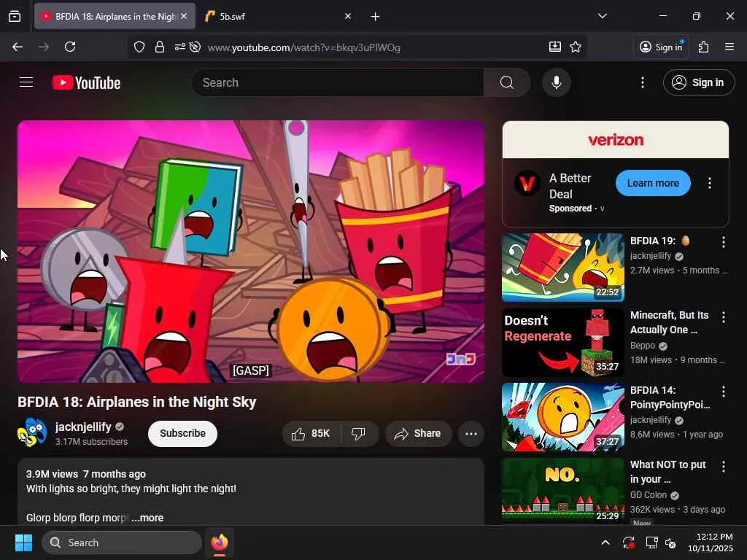The width and height of the screenshot is (747, 560).
Task: Like the video with thumbs up
Action: click(311, 433)
